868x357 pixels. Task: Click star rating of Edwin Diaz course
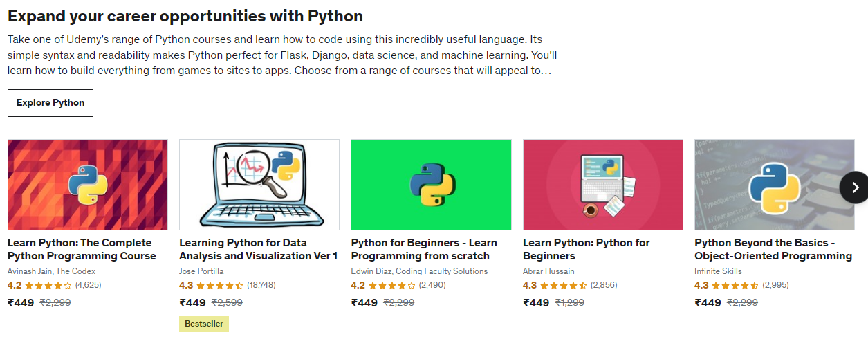(392, 285)
